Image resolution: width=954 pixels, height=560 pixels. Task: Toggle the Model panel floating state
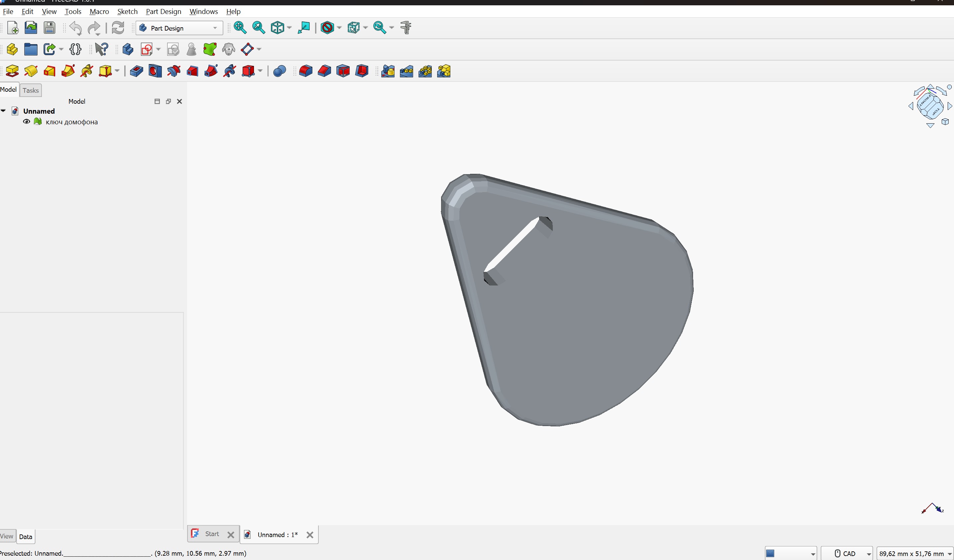169,101
